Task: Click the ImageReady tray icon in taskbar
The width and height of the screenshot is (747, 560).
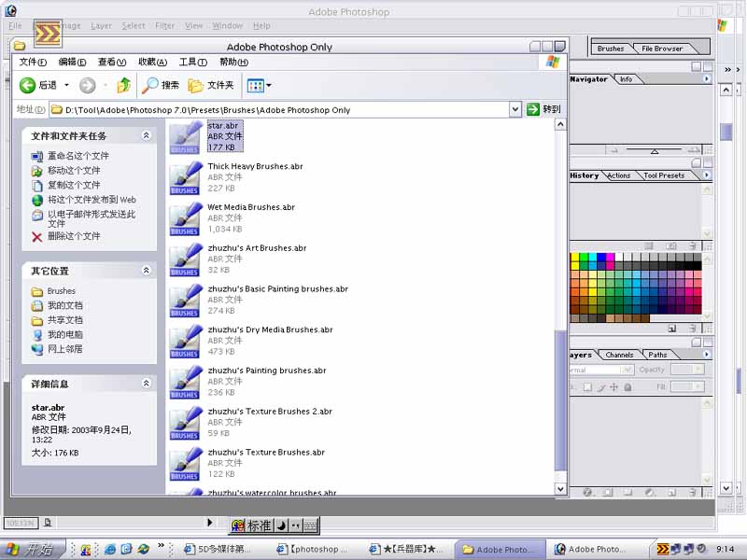Action: point(663,549)
